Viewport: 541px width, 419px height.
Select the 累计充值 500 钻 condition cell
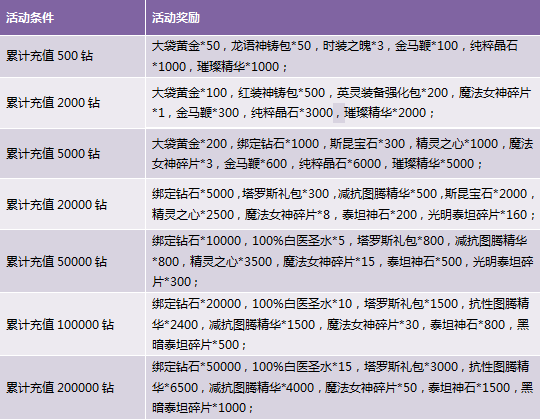72,56
